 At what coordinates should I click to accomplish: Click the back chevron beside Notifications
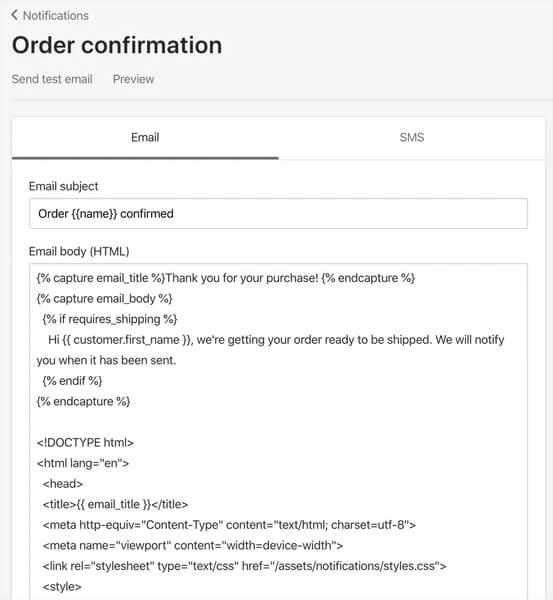click(15, 15)
